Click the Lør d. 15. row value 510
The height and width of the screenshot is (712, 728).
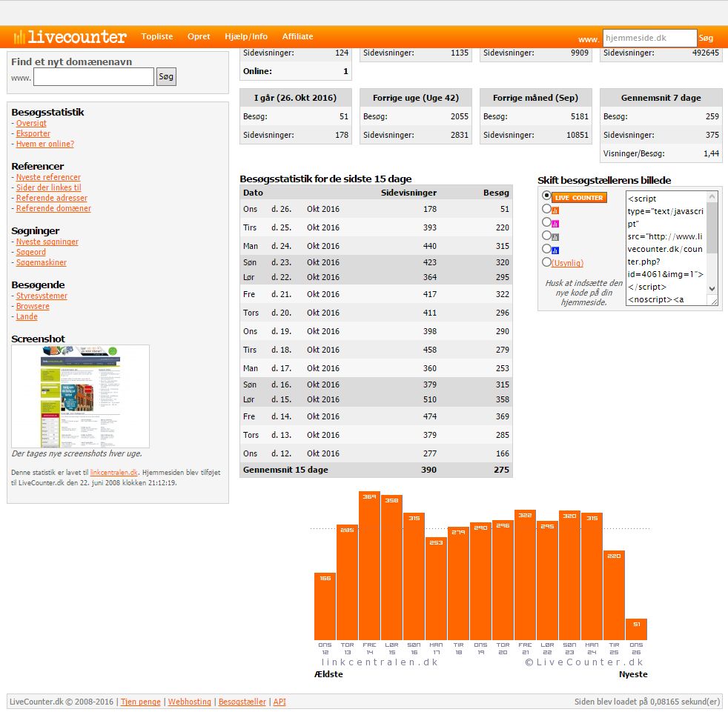pyautogui.click(x=430, y=399)
